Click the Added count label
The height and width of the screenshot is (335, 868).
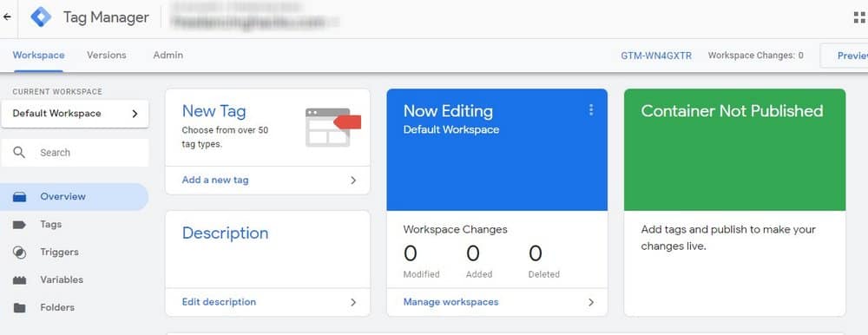[x=479, y=274]
